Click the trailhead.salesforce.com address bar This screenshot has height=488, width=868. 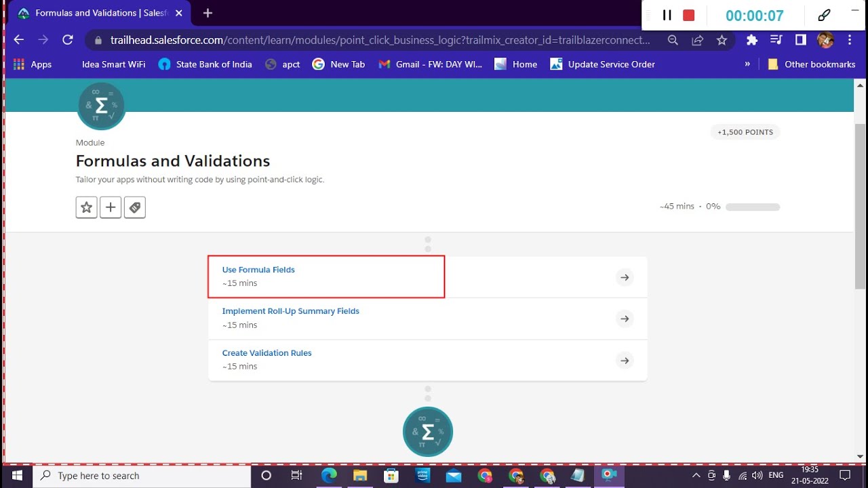pyautogui.click(x=380, y=40)
